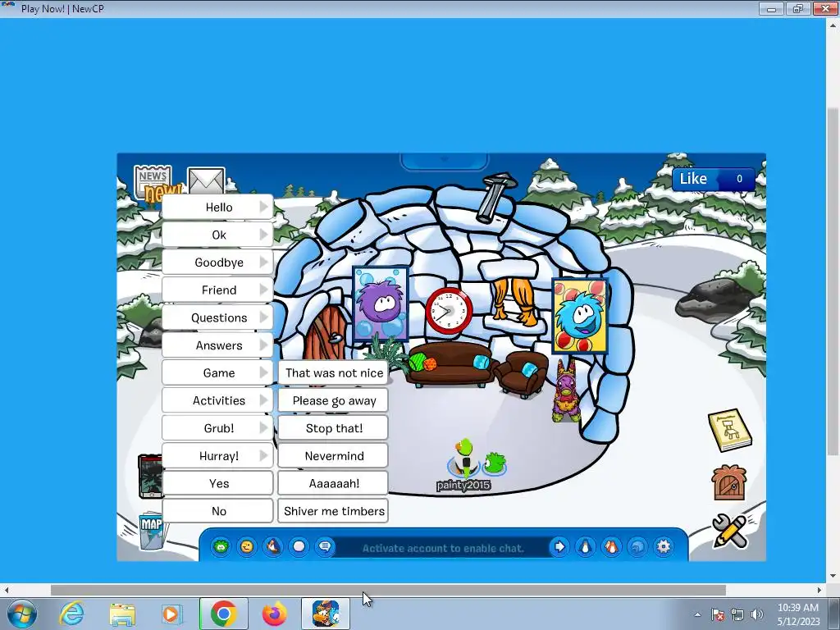
Task: Open the furniture catalog book
Action: pos(729,430)
